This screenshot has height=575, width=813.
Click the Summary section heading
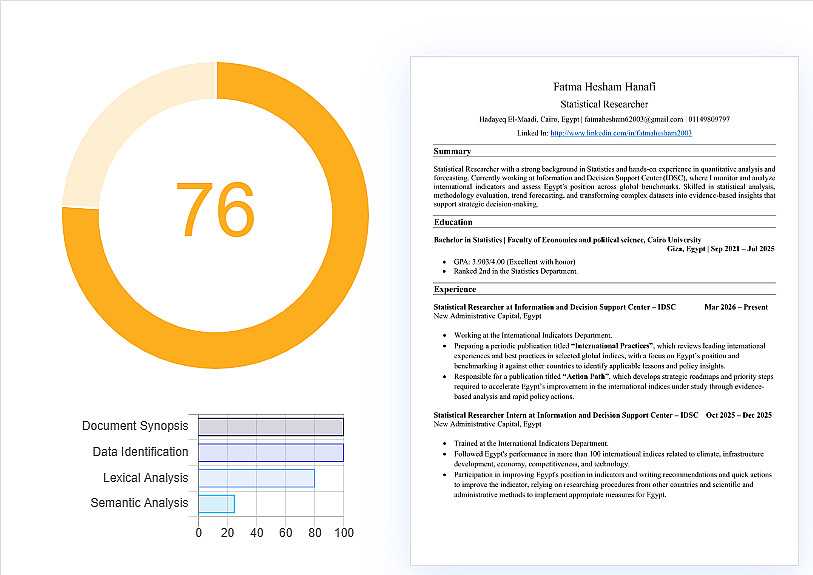point(452,151)
